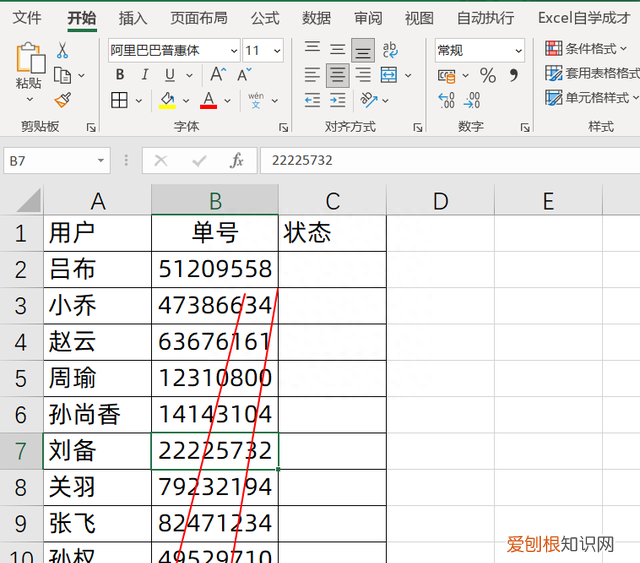The height and width of the screenshot is (563, 640).
Task: Click the Paste clipboard icon
Action: [x=30, y=58]
